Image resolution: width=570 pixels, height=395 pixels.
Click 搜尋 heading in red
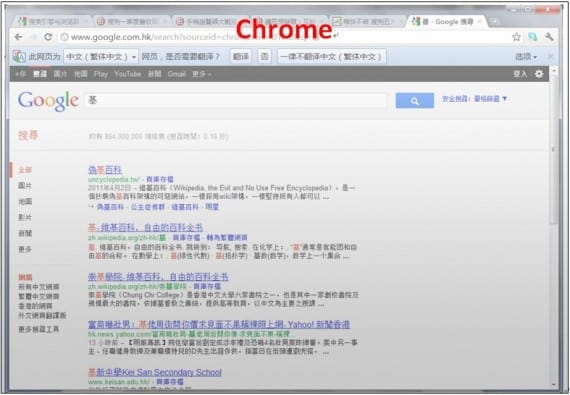(28, 136)
